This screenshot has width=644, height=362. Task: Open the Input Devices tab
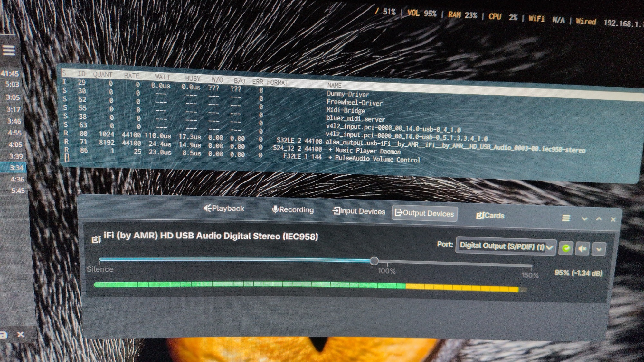[359, 211]
